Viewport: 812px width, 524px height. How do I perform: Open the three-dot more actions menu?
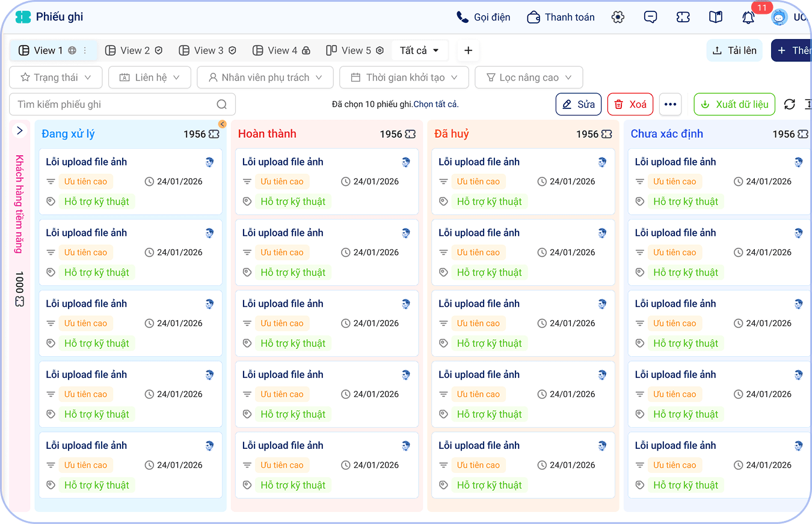tap(671, 103)
